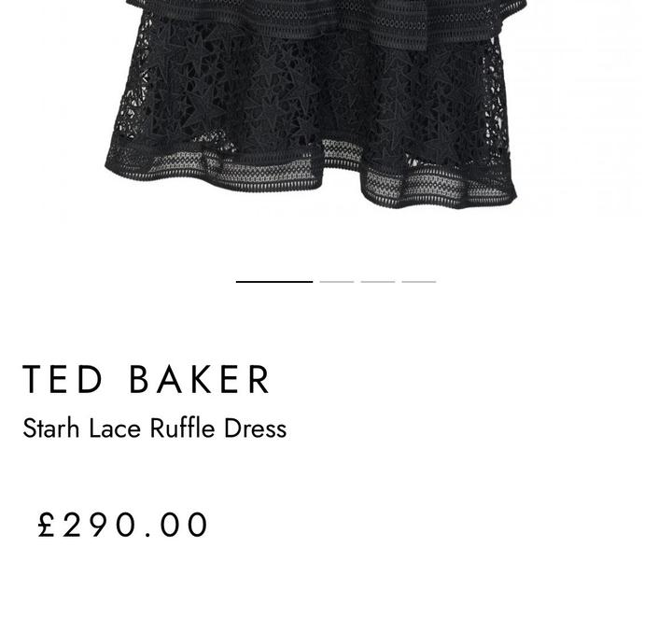Open the Starh Lace Ruffle Dress title
The width and height of the screenshot is (672, 618).
point(155,428)
